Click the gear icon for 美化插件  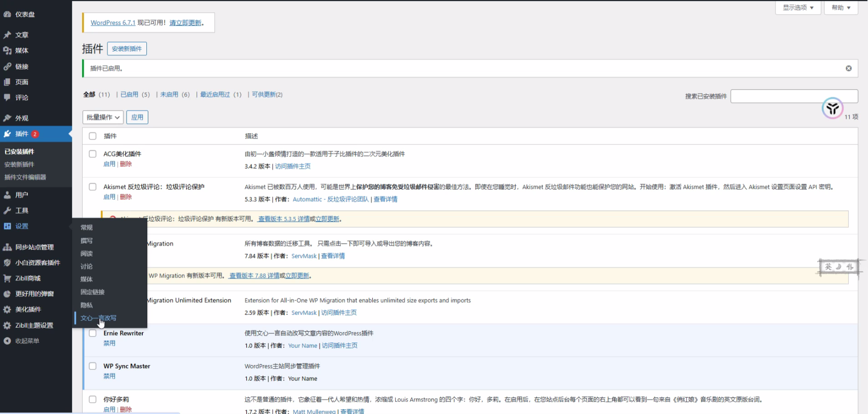7,309
